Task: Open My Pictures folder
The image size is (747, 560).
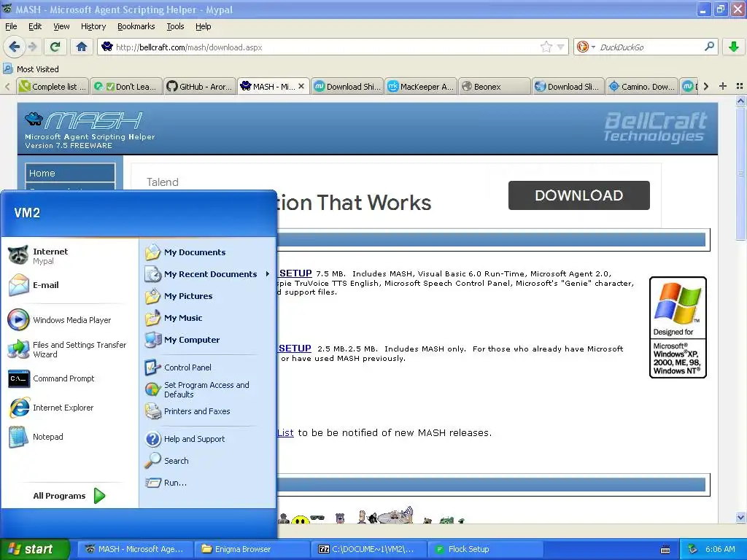Action: tap(208, 296)
